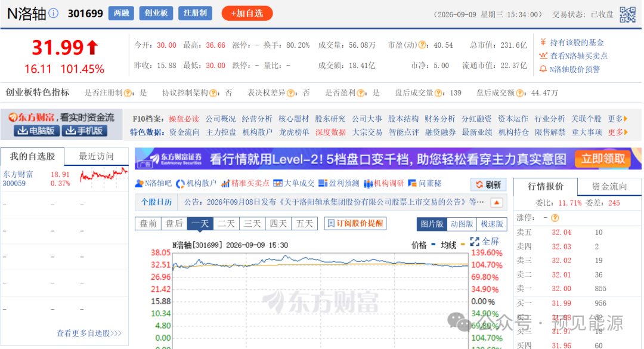This screenshot has width=644, height=349.
Task: Click the 涨停 help icon in quote panel
Action: 555,218
